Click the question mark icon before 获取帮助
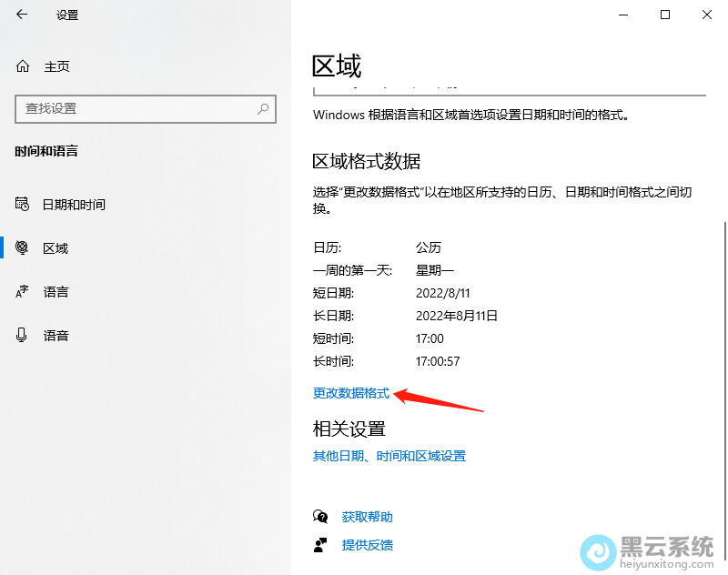The image size is (728, 575). point(320,516)
